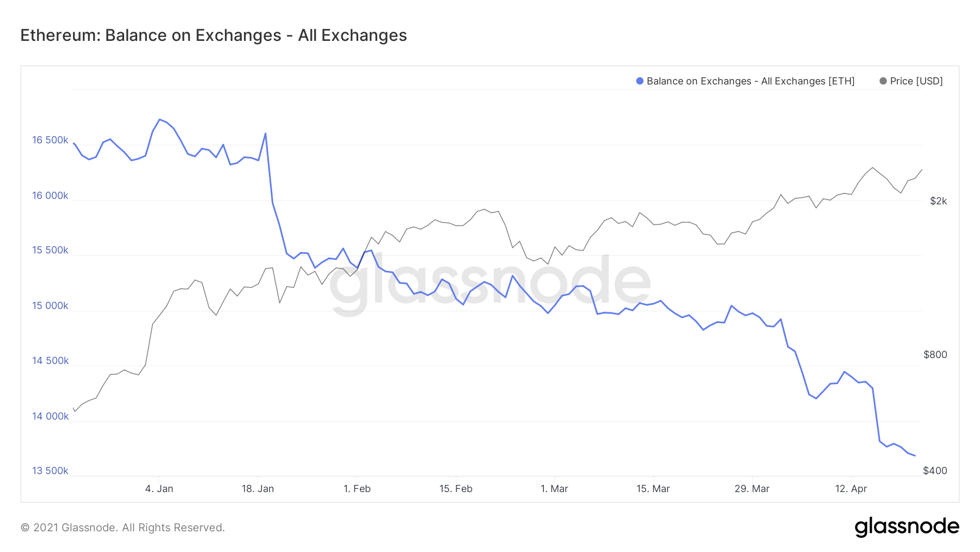The image size is (980, 552).
Task: Select the 15. Feb date label
Action: pos(456,489)
